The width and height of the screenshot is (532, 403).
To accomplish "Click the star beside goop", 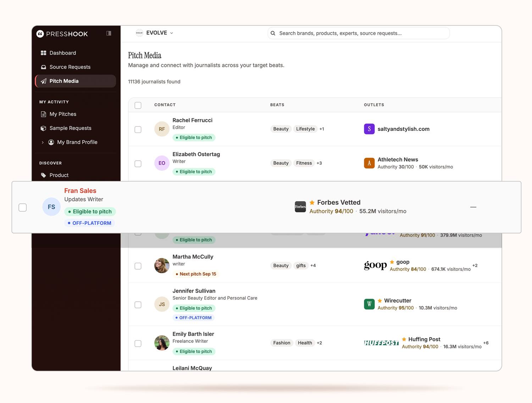I will [392, 262].
